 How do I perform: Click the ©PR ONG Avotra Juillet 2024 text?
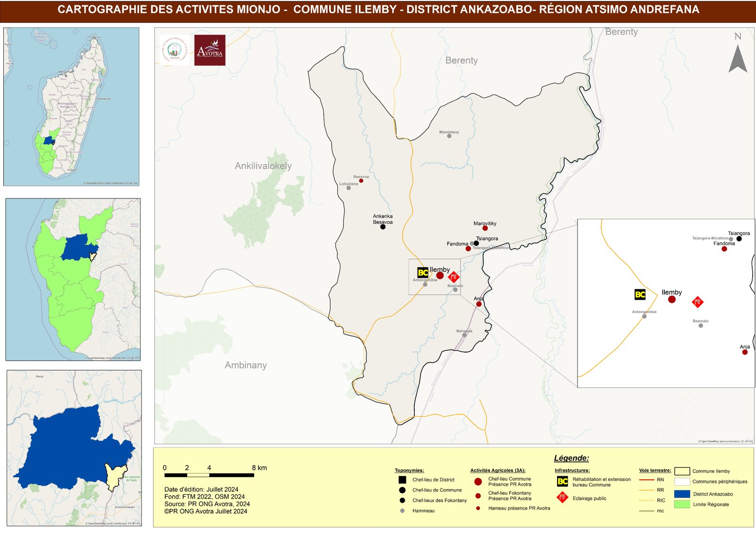pos(206,511)
